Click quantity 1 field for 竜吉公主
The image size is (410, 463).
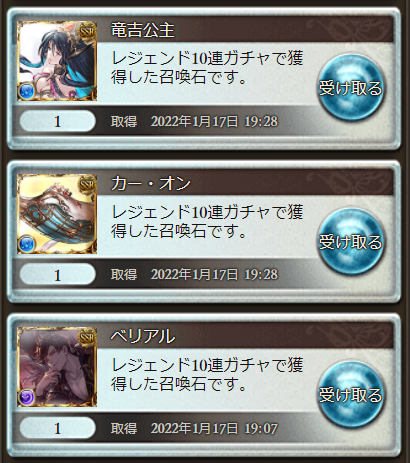[x=58, y=121]
